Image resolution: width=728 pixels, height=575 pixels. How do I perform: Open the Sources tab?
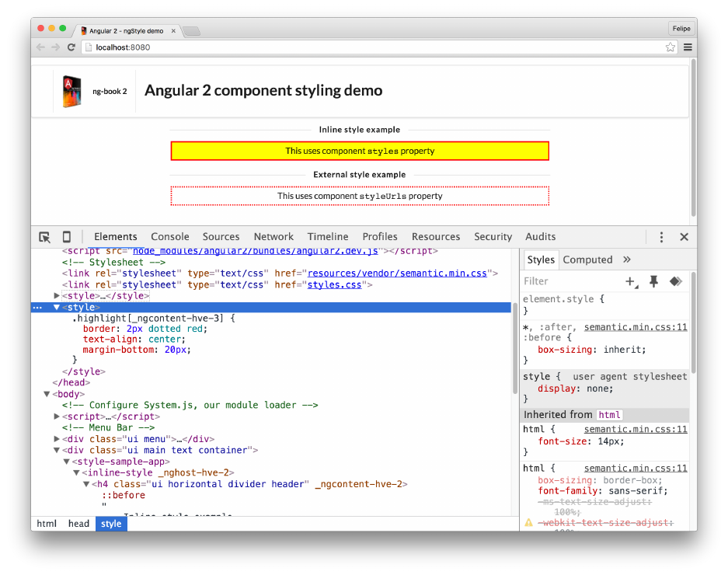coord(221,237)
